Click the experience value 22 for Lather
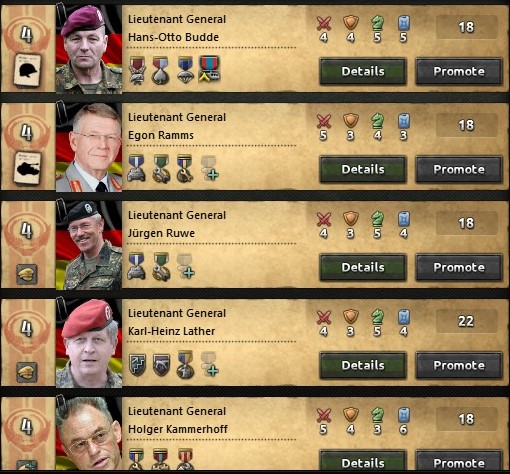Screen dimensions: 510x474 466,321
